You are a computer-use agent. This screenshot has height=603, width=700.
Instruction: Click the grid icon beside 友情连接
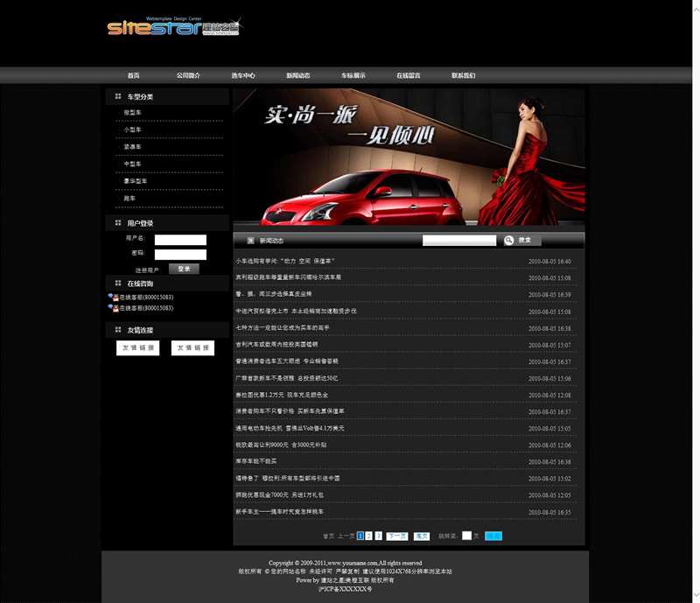coord(118,330)
